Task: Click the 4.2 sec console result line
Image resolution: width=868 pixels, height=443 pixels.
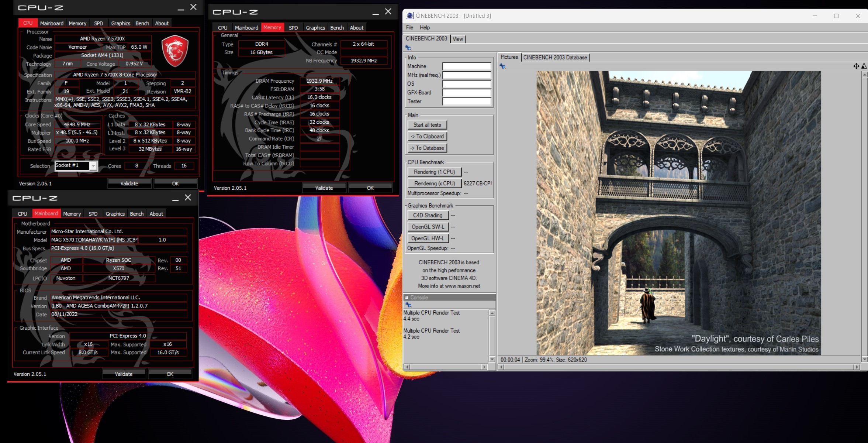Action: click(411, 337)
